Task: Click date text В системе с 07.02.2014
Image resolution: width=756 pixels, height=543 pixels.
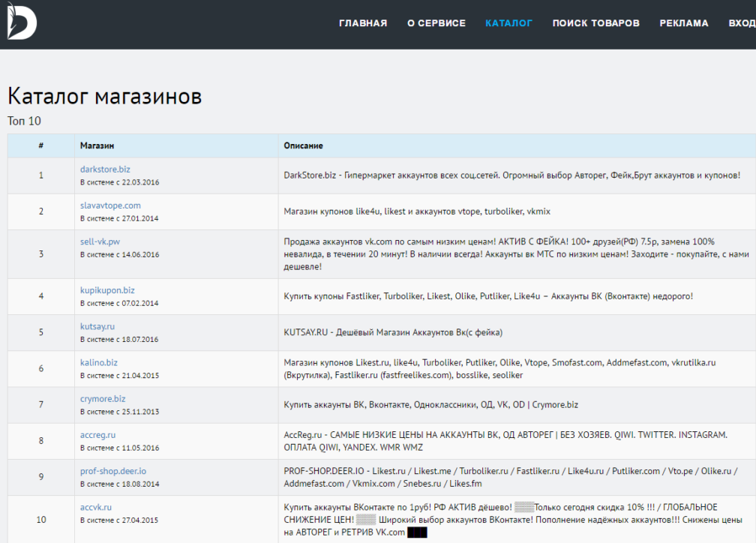Action: tap(119, 303)
